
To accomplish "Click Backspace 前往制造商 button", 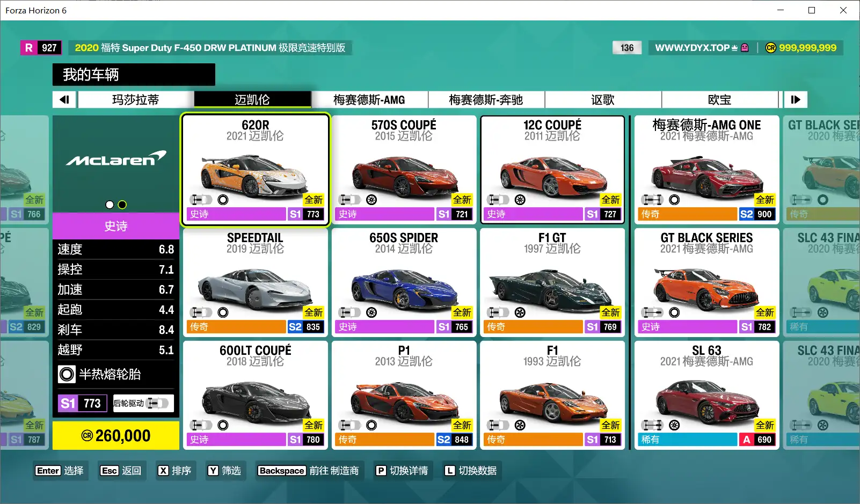I will (x=309, y=471).
